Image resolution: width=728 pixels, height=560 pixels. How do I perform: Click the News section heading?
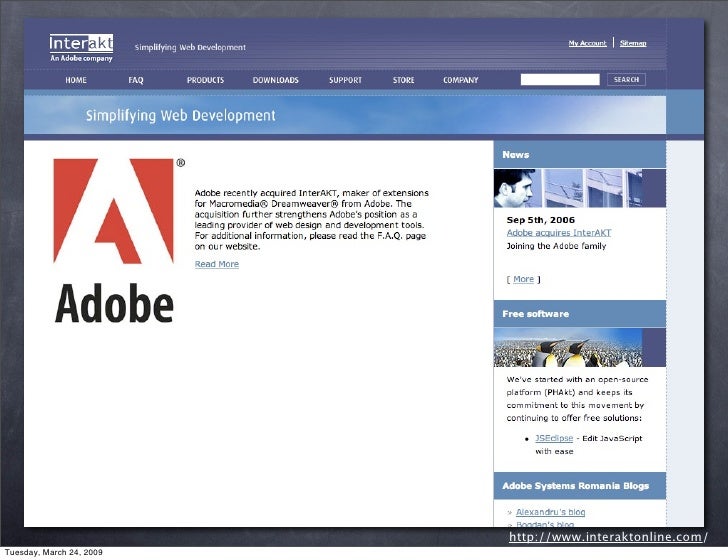pyautogui.click(x=515, y=155)
